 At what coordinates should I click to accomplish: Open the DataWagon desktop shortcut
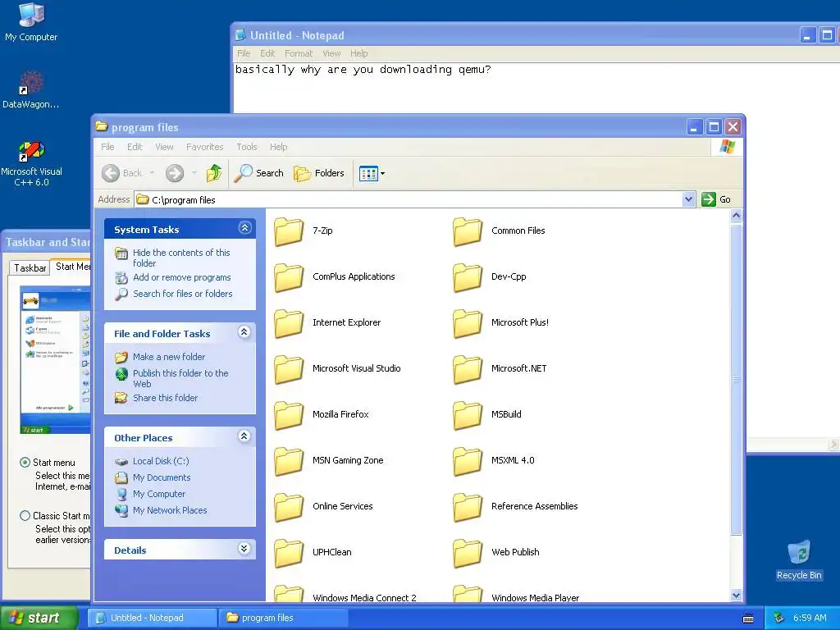click(x=30, y=89)
